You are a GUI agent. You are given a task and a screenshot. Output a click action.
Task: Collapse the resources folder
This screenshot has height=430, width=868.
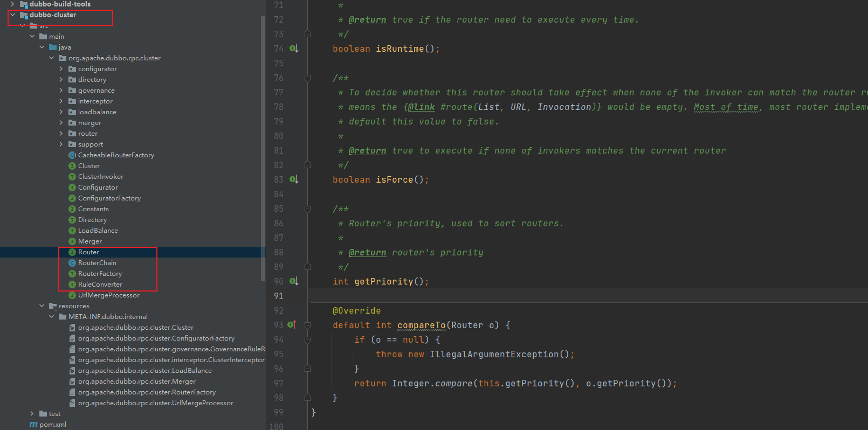coord(42,306)
